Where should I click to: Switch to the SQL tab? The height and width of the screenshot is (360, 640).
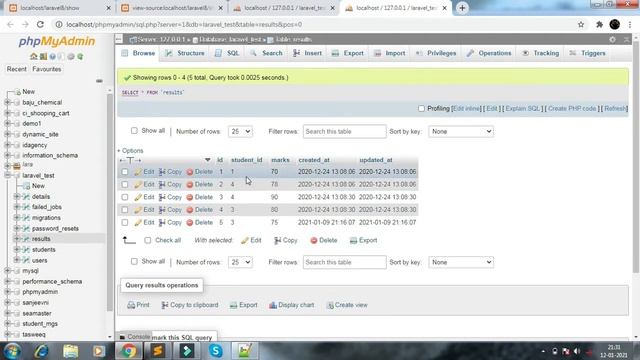pos(227,53)
